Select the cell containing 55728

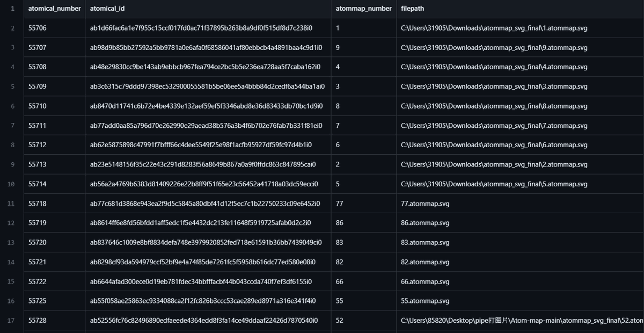(x=54, y=321)
